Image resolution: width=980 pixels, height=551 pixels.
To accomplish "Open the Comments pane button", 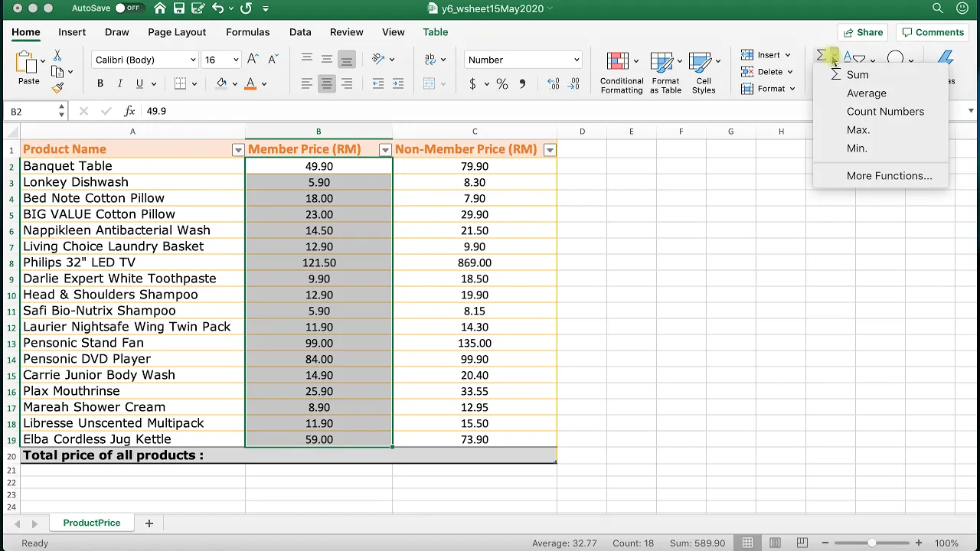I will click(933, 32).
